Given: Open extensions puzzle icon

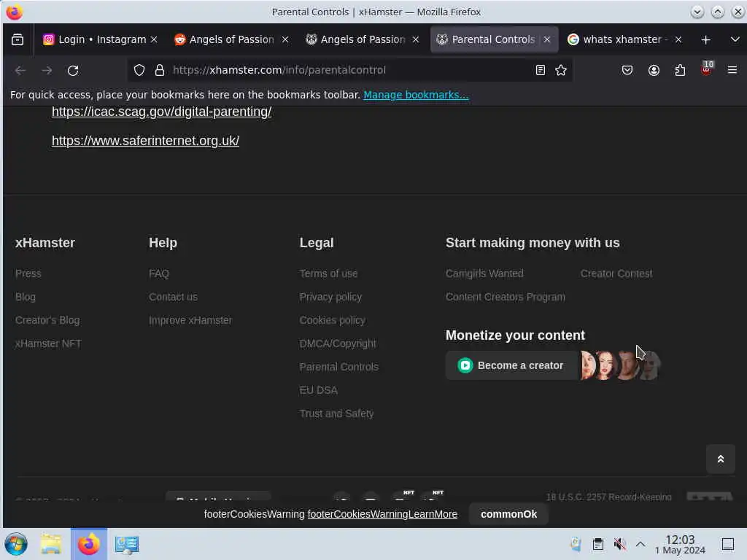Looking at the screenshot, I should [681, 71].
